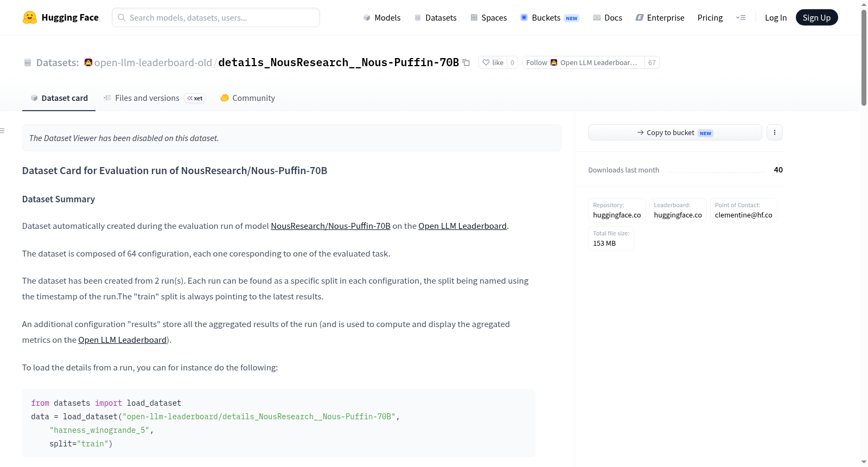Screen dimensions: 868x467
Task: Click the Spaces nav icon
Action: click(474, 17)
